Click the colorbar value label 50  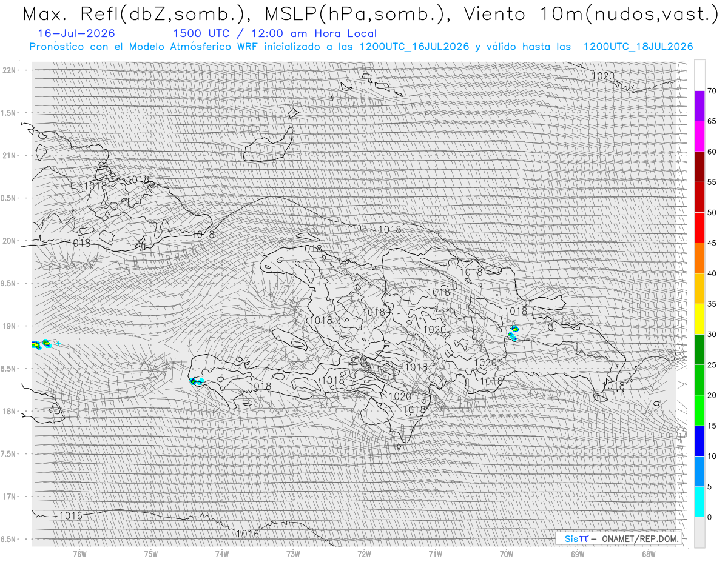click(x=712, y=213)
